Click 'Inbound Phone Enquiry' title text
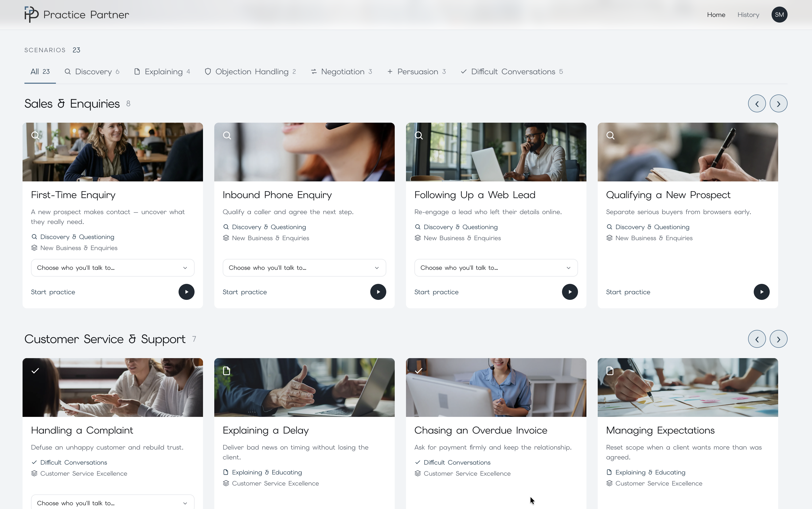812x509 pixels. (277, 195)
